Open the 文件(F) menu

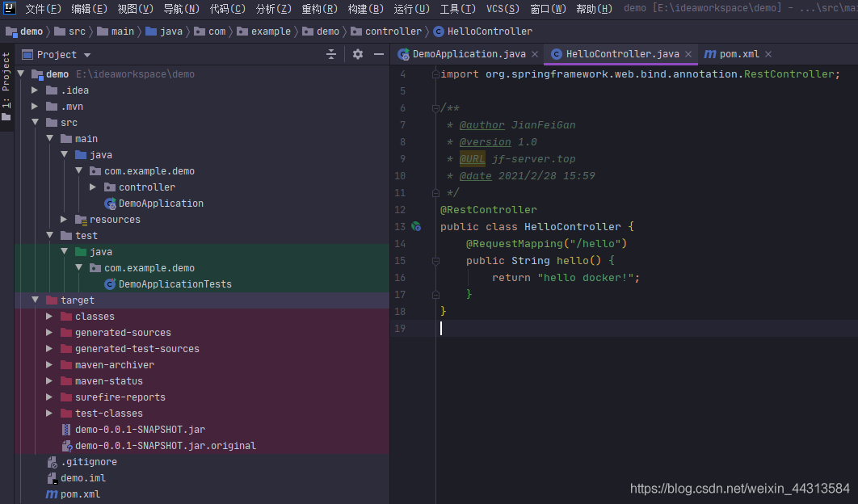click(44, 9)
